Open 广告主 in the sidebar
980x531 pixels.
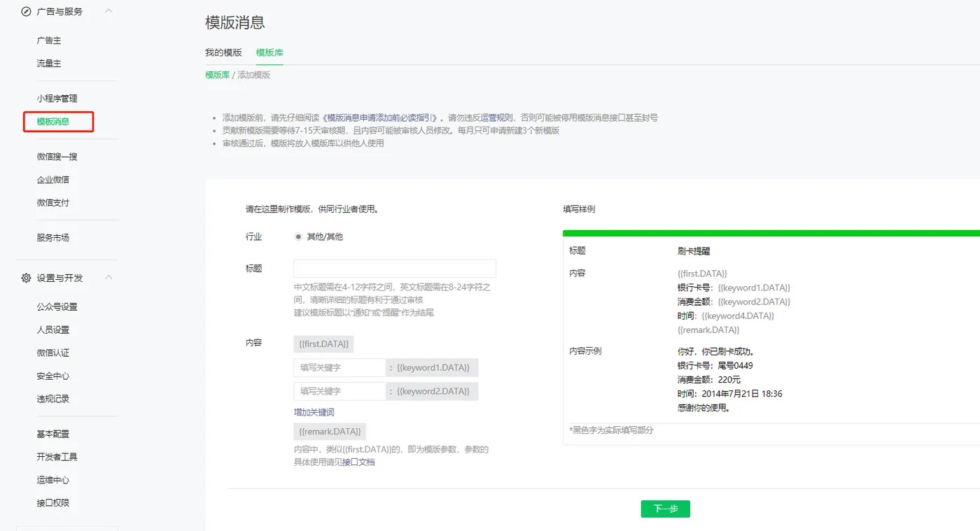49,41
